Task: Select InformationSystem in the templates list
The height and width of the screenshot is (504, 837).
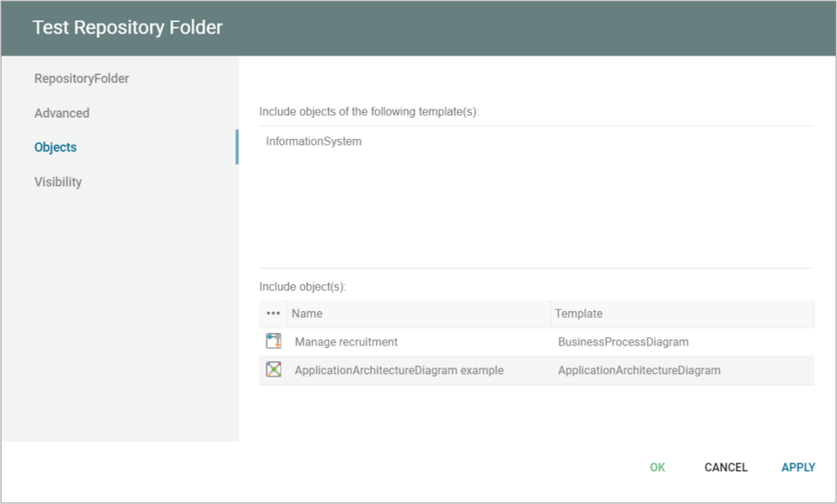Action: pyautogui.click(x=313, y=140)
